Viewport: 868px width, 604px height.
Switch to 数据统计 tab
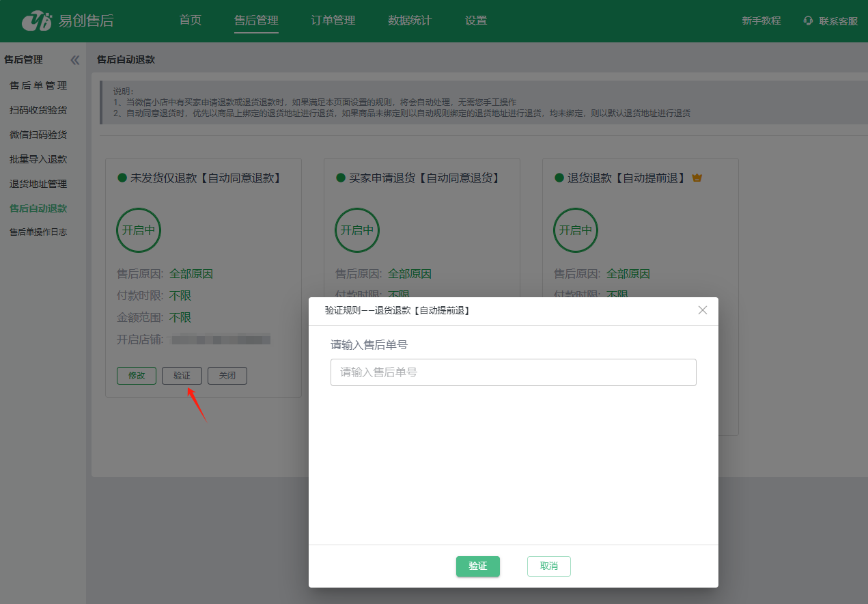410,20
